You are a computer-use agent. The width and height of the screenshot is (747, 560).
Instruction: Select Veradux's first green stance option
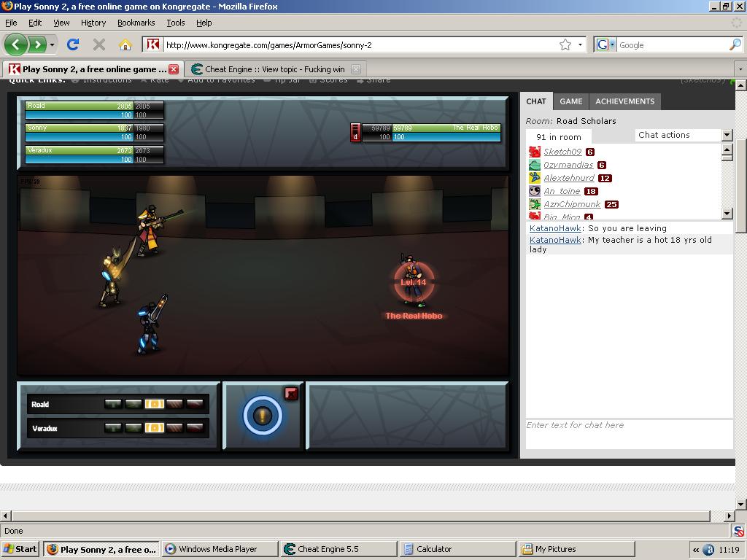tap(113, 428)
